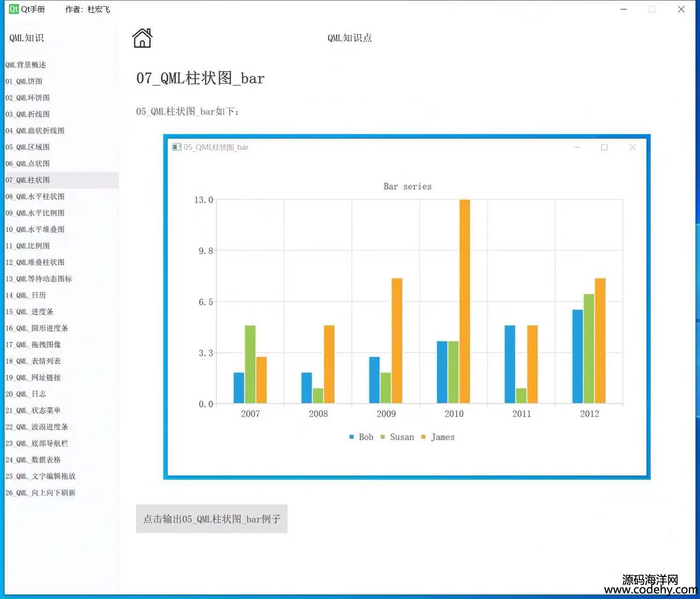
Task: Go to the QML背景概述 entry
Action: tap(26, 65)
